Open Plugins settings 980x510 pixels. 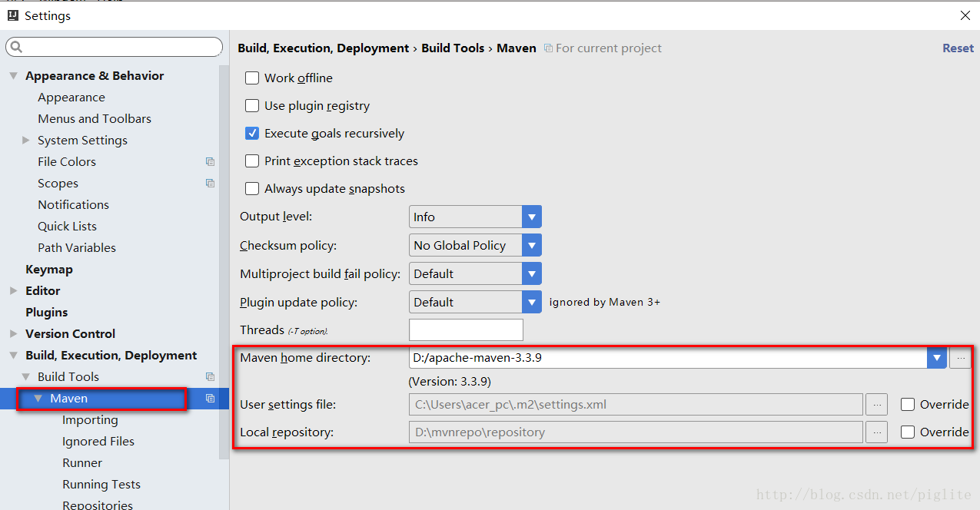click(x=46, y=312)
